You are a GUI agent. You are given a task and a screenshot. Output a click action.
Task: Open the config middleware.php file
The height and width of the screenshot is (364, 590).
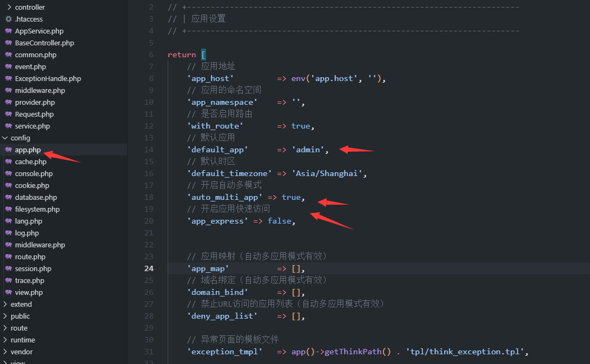coord(40,245)
